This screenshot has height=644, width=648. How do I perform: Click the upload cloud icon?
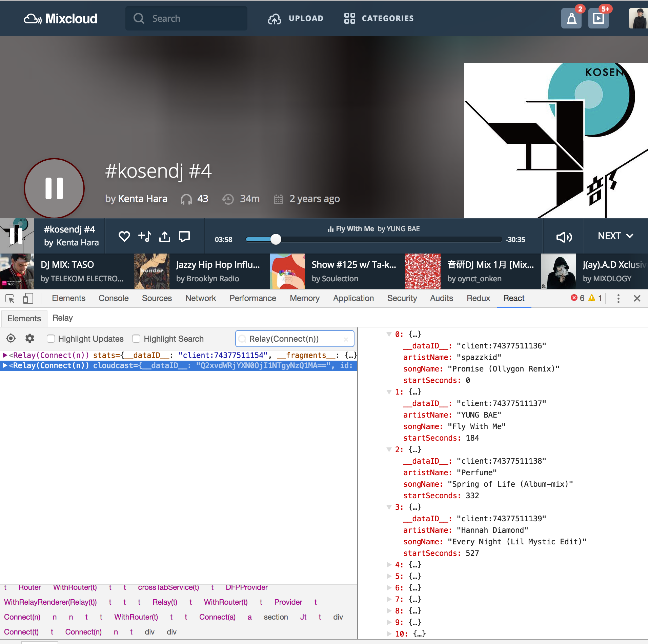point(275,19)
